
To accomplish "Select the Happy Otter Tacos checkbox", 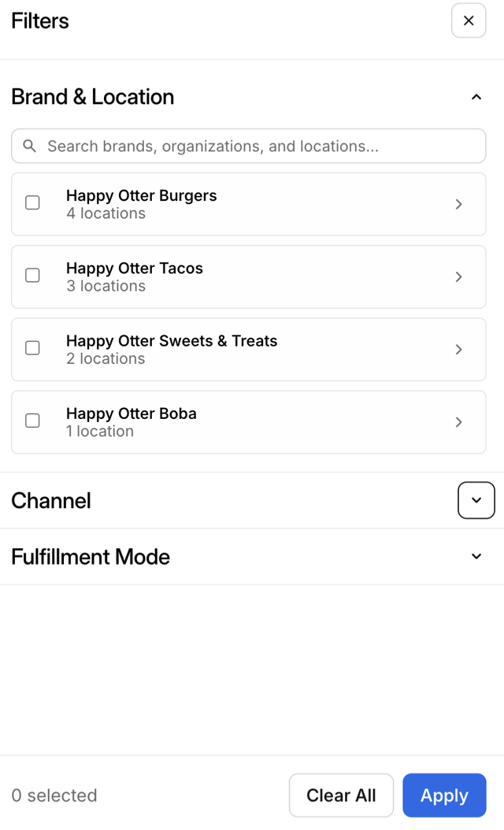I will 32,276.
